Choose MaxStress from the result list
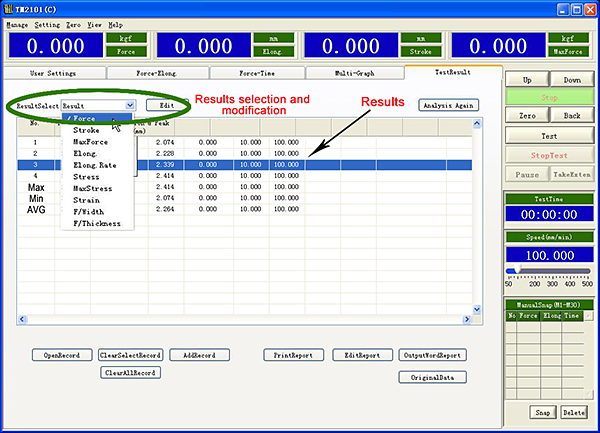This screenshot has width=600, height=433. (93, 188)
